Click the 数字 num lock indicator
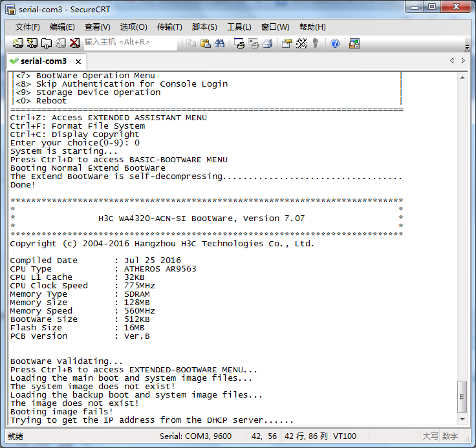476x448 pixels. [450, 436]
